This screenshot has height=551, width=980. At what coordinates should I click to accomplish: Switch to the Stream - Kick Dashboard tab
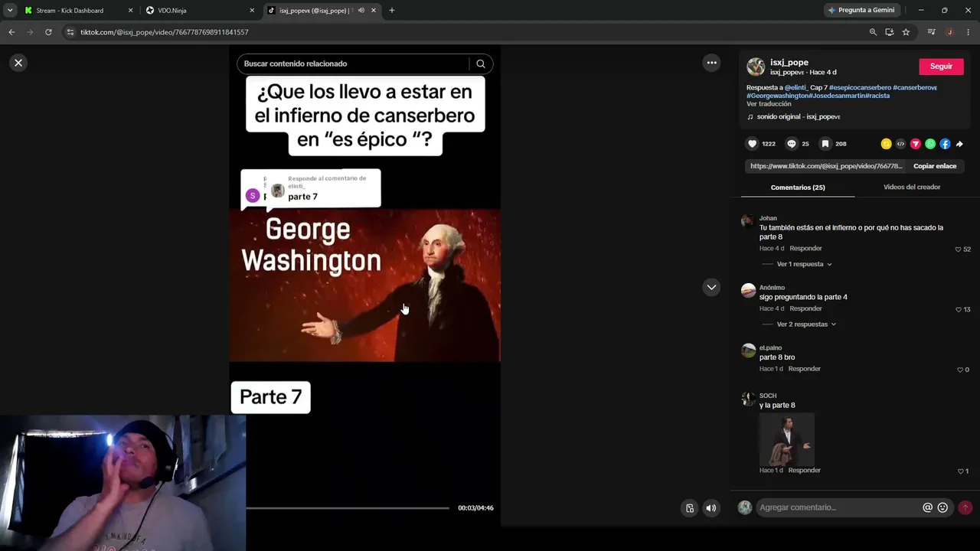(70, 11)
